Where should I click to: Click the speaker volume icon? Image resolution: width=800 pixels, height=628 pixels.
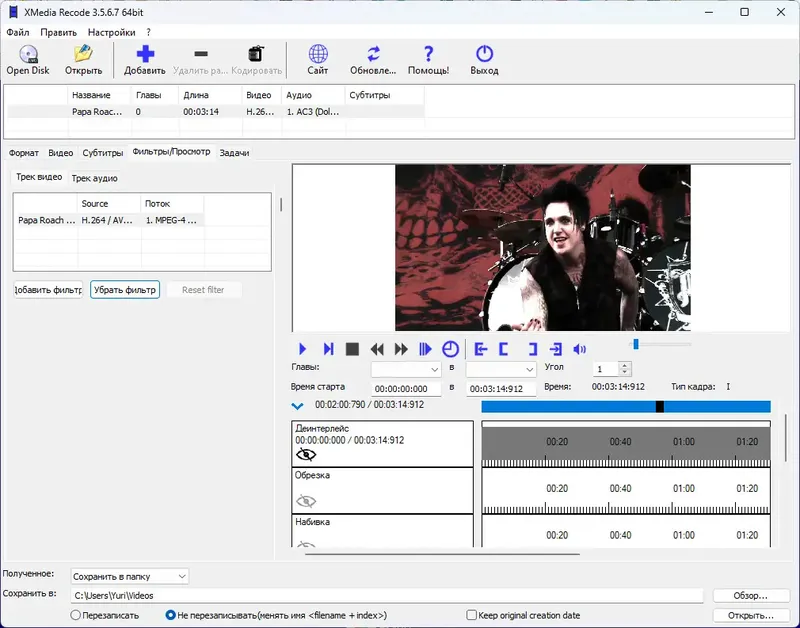[579, 349]
